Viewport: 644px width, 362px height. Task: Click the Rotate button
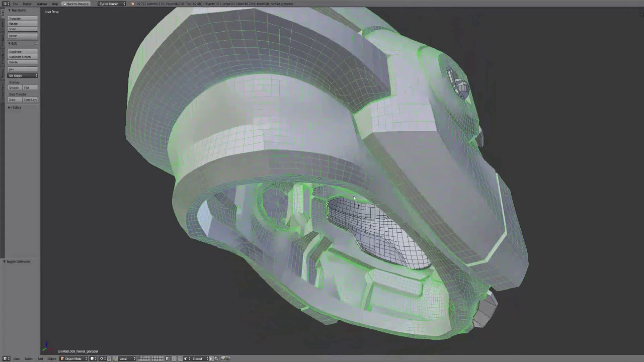23,24
